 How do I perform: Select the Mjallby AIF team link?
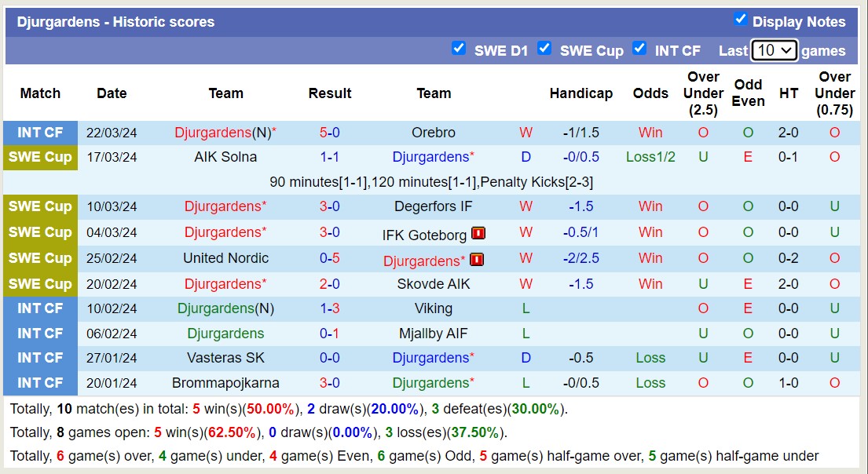(434, 334)
